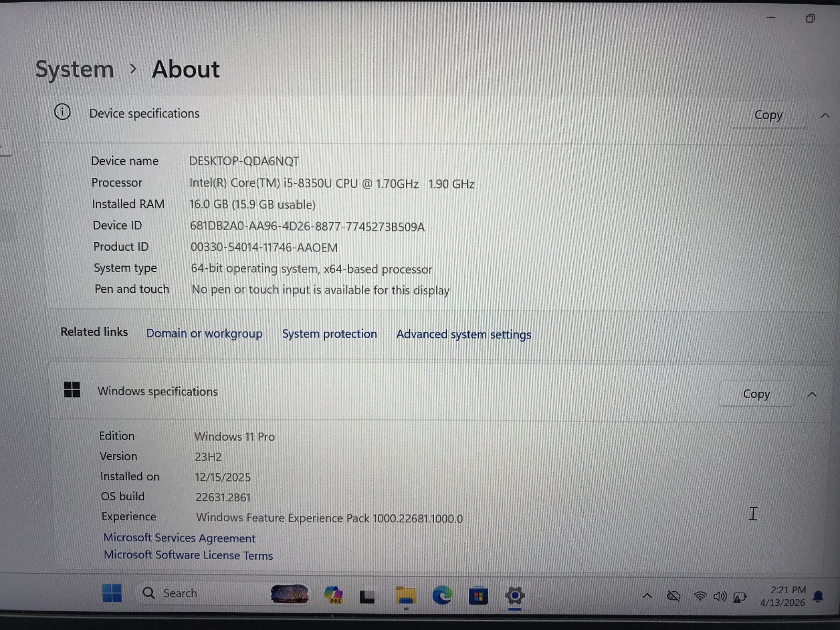This screenshot has height=630, width=840.
Task: Open System protection link
Action: point(330,334)
